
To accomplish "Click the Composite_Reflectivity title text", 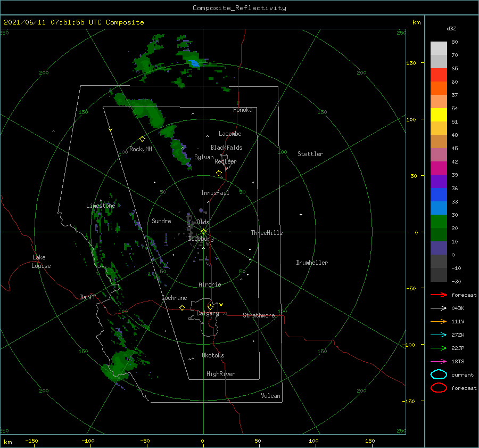I will click(240, 8).
